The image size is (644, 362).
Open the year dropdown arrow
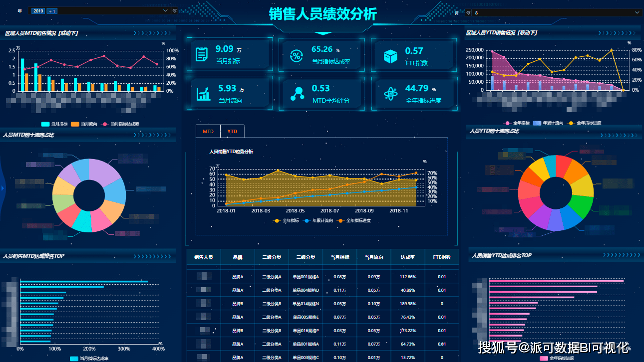pos(166,10)
